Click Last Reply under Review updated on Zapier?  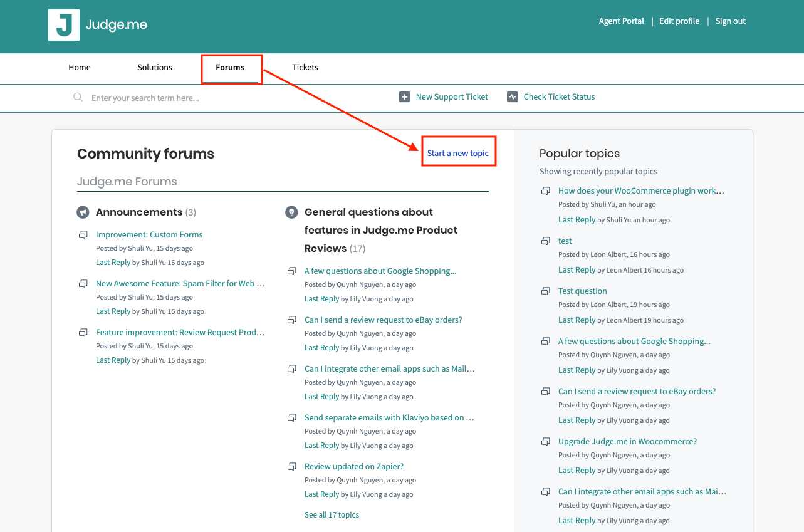tap(321, 494)
